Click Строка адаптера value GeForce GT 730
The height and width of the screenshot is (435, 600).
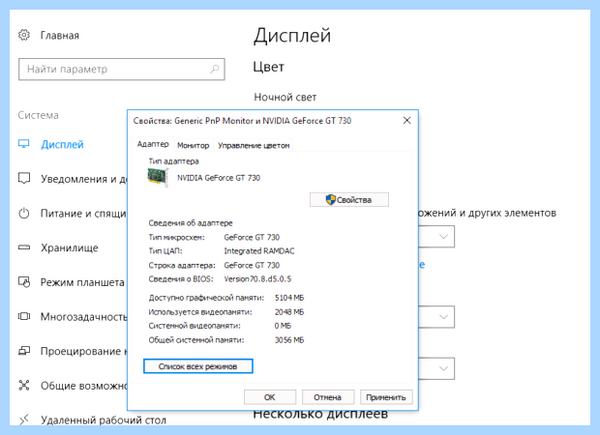(252, 265)
